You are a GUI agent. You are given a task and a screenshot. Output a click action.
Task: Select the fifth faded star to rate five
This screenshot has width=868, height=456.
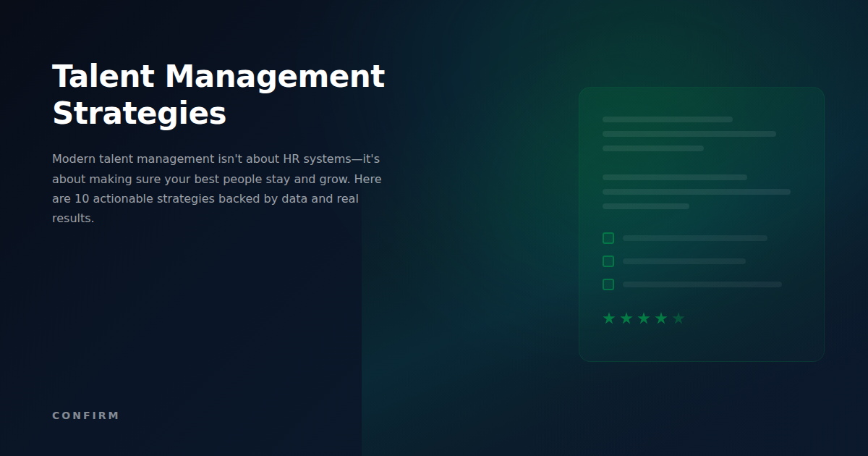(x=678, y=317)
